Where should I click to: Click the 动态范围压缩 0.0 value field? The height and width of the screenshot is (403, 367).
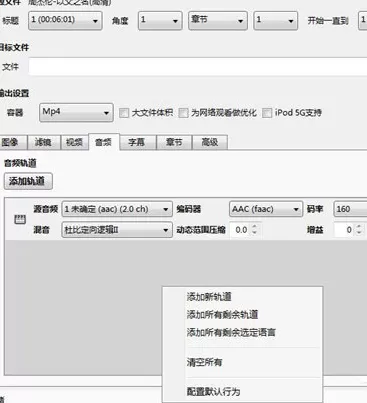pos(241,230)
